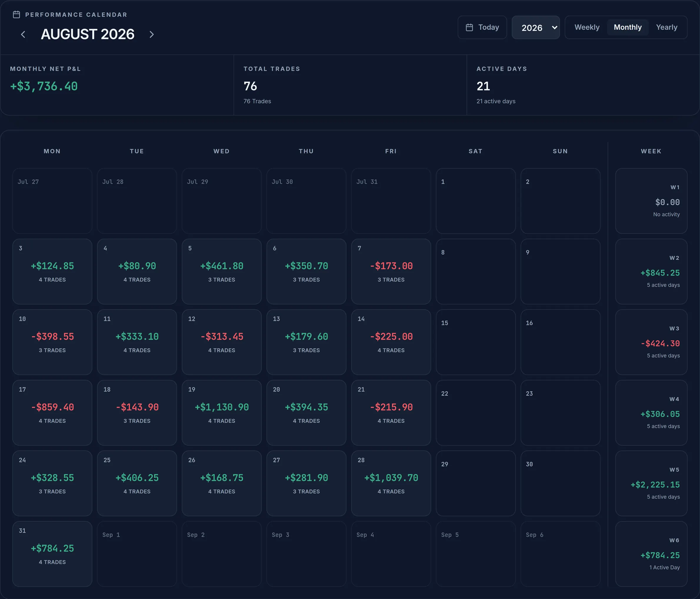
Task: Click the WEEK column header
Action: (x=651, y=151)
